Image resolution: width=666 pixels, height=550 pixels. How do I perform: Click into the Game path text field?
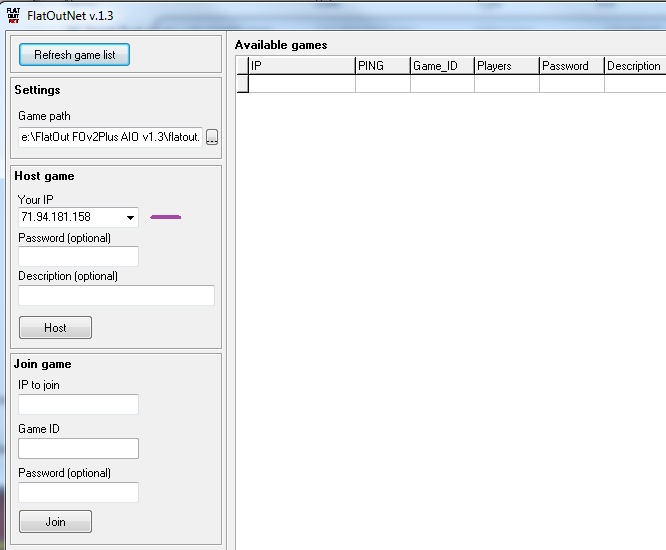110,137
